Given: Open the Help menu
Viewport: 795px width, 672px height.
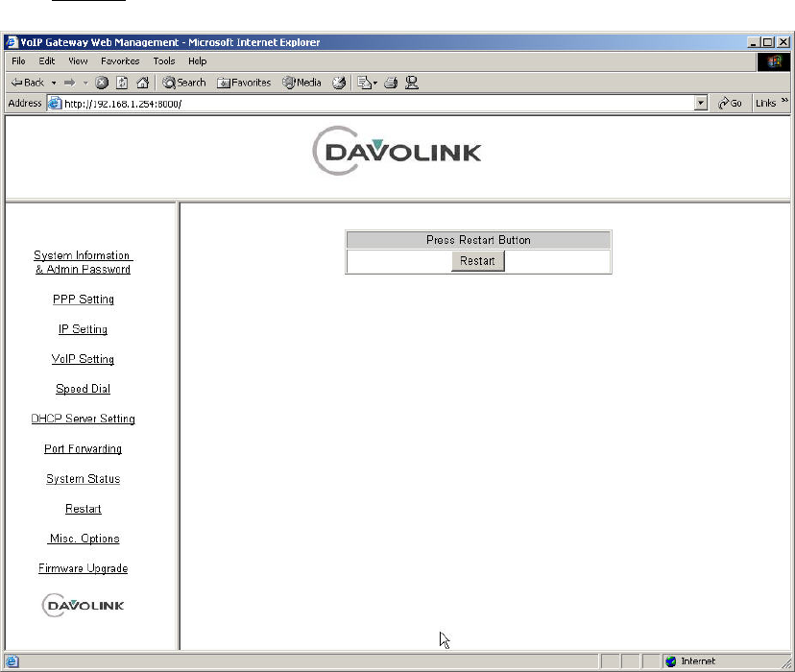Looking at the screenshot, I should point(197,60).
